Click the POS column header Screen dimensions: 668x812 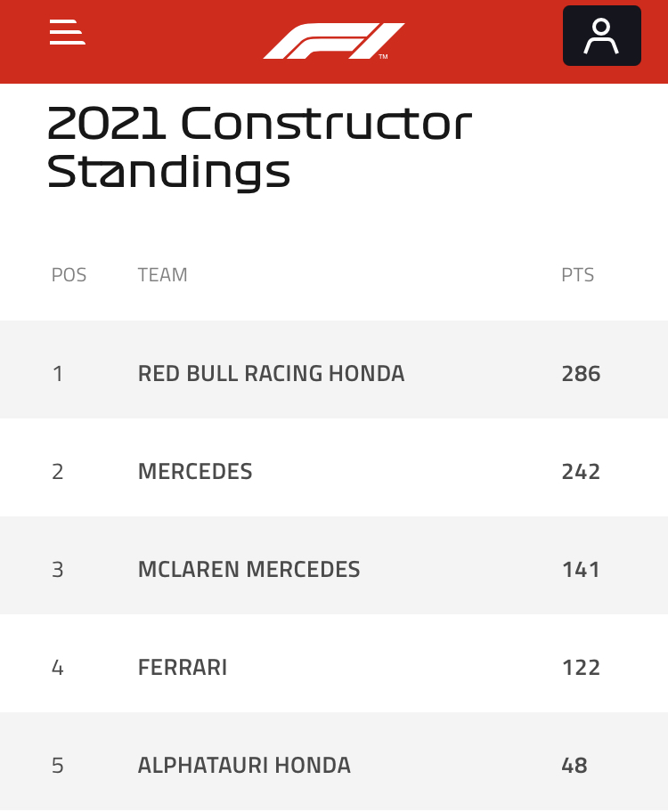[69, 275]
